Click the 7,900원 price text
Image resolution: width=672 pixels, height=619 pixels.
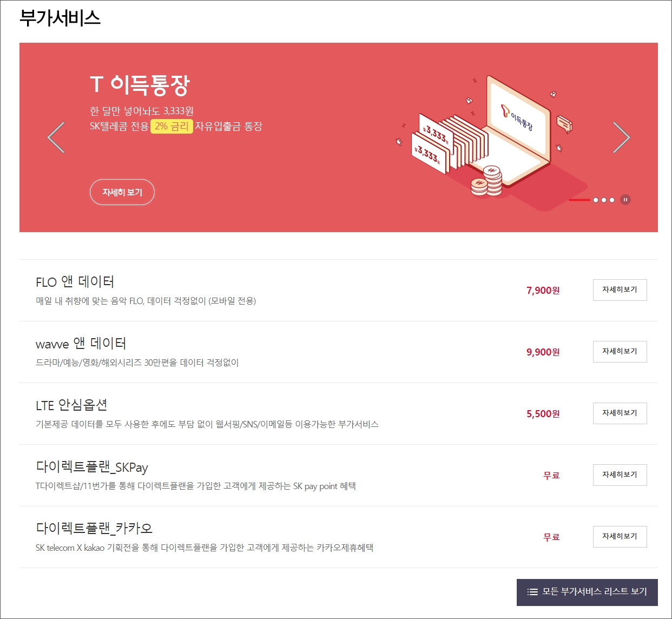543,291
